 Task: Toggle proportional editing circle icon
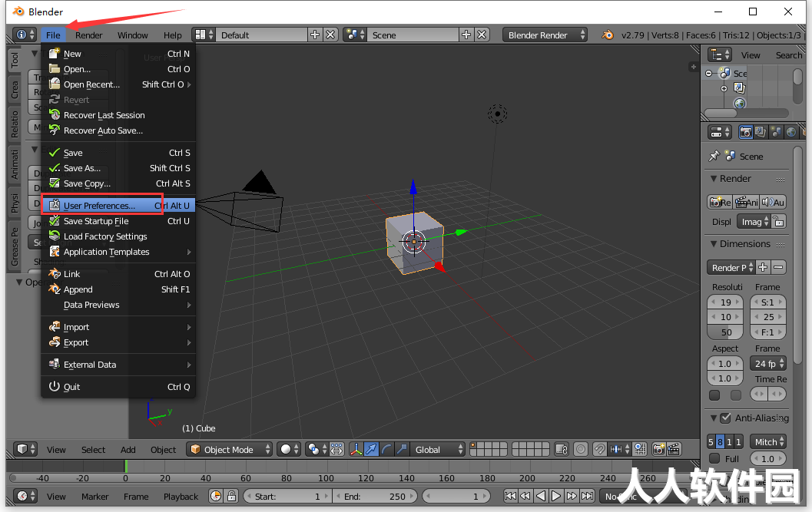[581, 449]
